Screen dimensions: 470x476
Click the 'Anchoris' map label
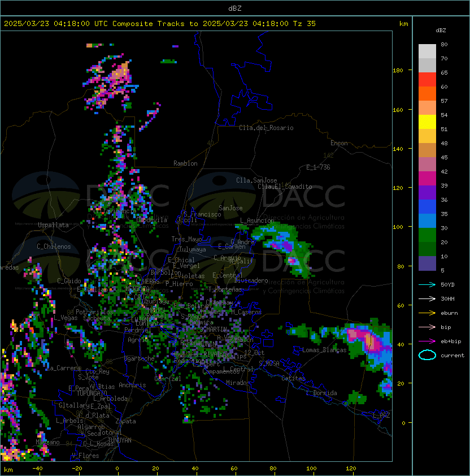click(x=132, y=385)
